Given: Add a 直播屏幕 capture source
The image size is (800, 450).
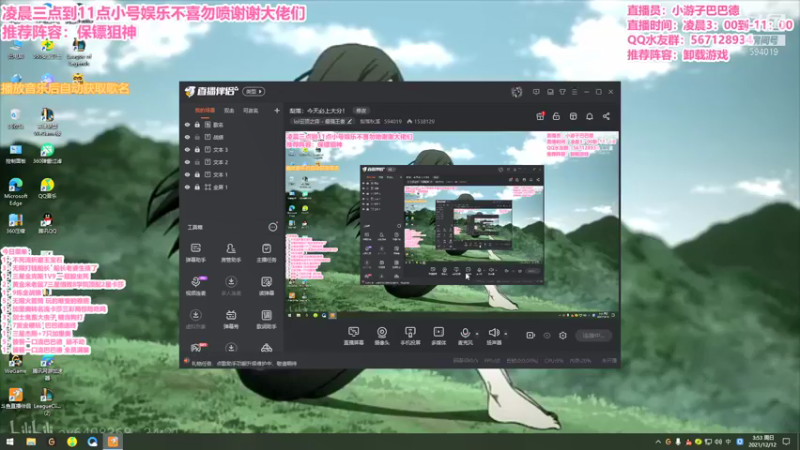Looking at the screenshot, I should [x=354, y=336].
